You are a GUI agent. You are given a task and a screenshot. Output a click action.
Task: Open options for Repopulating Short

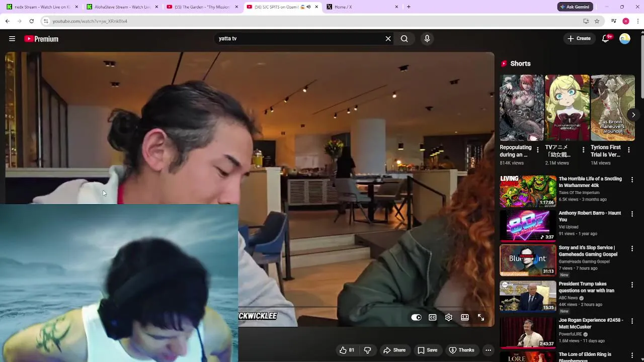click(x=538, y=150)
